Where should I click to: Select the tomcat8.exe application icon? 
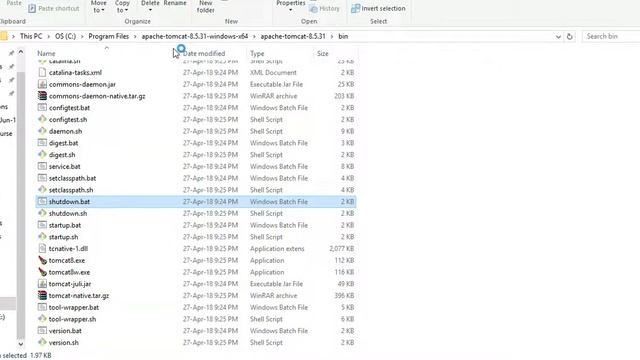[42, 260]
